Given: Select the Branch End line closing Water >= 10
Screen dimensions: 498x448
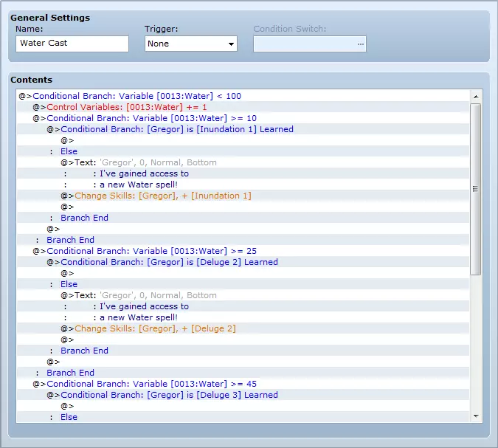Looking at the screenshot, I should click(243, 240).
